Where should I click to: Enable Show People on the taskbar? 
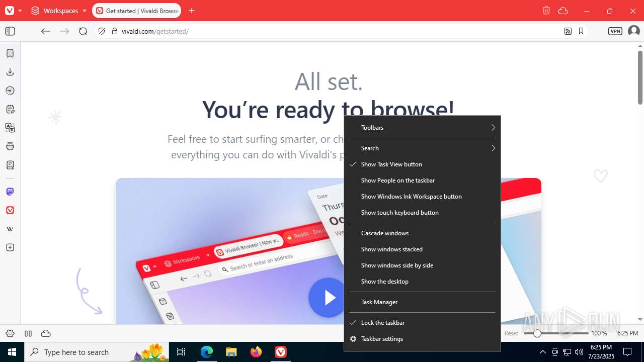click(422, 180)
